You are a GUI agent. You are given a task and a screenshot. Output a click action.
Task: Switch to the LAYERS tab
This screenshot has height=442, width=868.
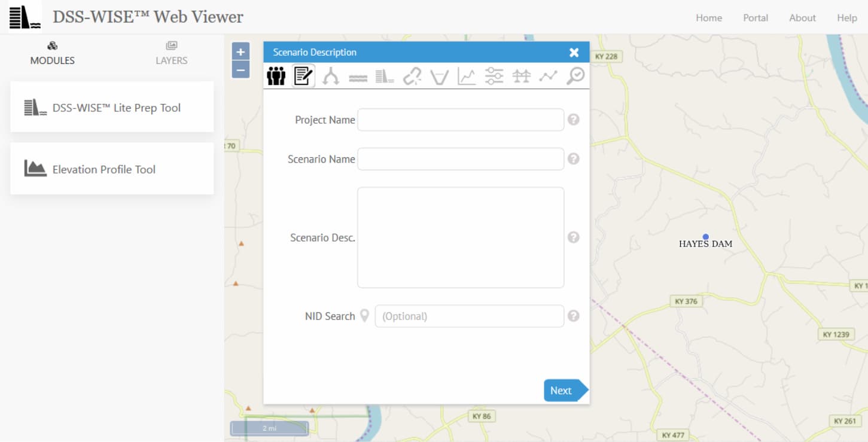(x=171, y=54)
